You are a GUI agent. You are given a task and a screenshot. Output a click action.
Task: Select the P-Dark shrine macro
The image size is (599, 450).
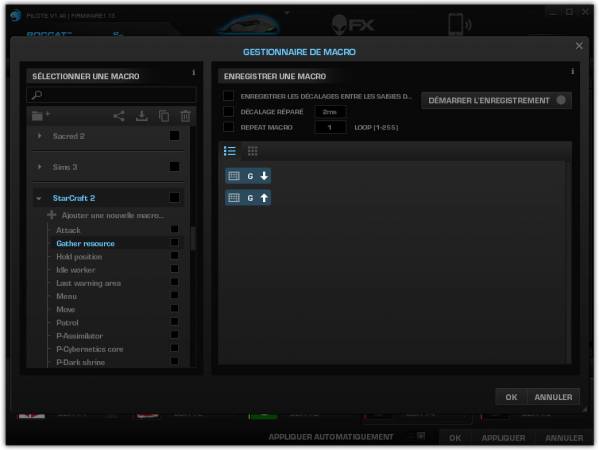[80, 362]
